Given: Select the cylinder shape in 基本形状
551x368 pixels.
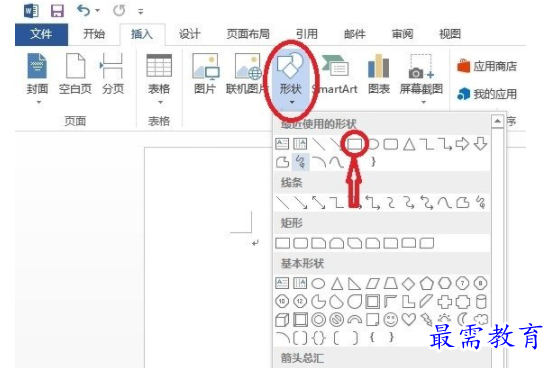Looking at the screenshot, I should point(481,302).
